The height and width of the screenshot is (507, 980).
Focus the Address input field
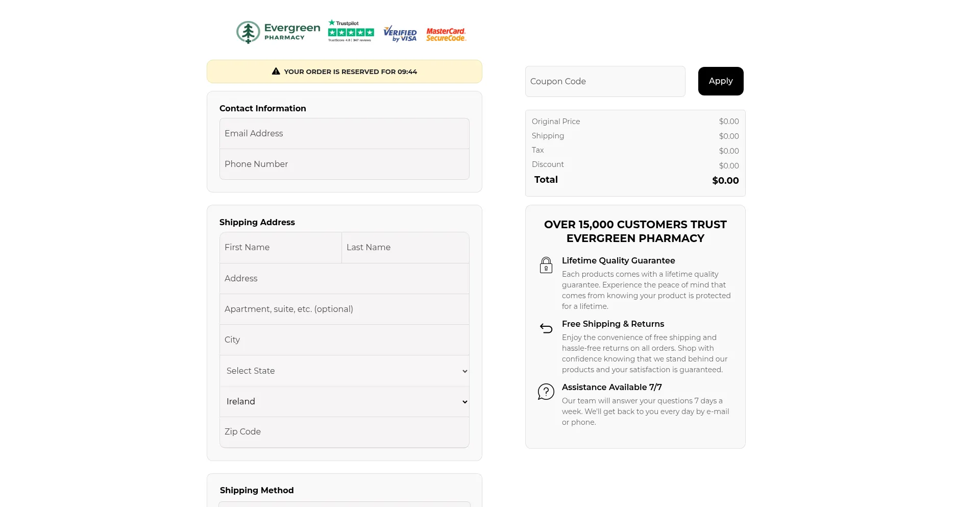[345, 278]
